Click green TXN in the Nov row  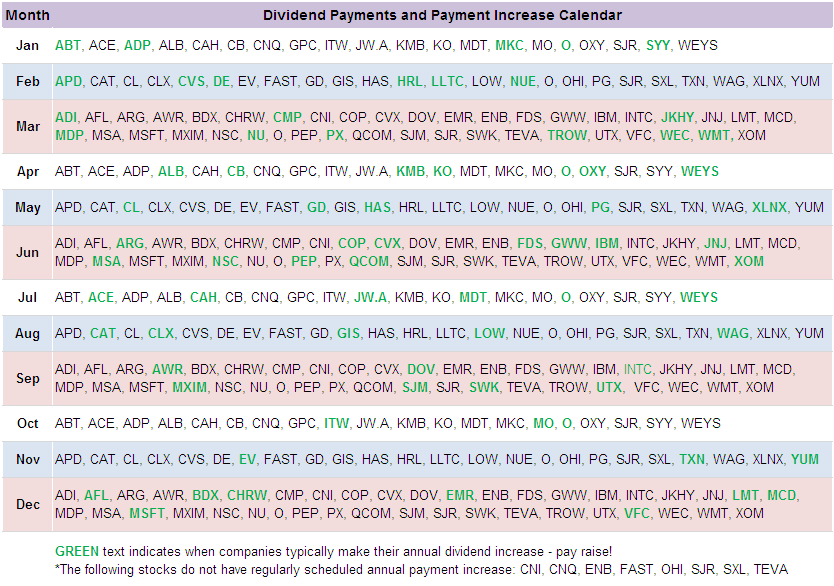pyautogui.click(x=691, y=459)
